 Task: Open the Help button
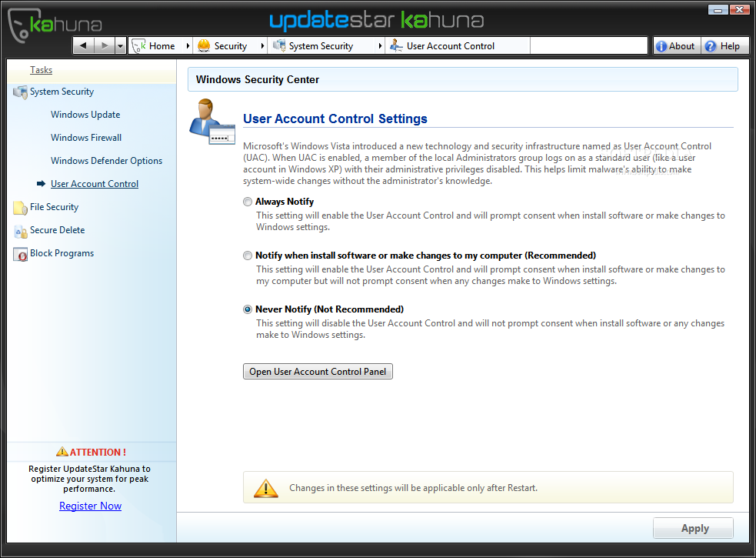pos(724,46)
